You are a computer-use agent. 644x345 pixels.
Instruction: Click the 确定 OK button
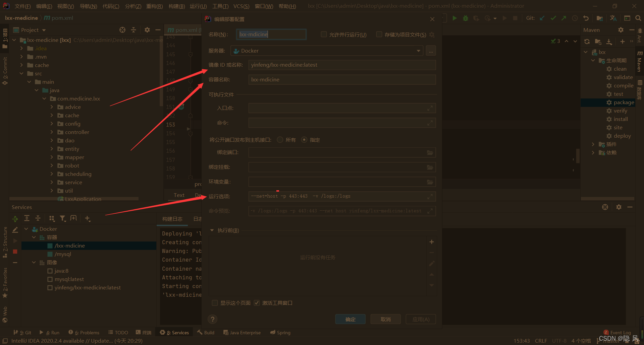[351, 319]
